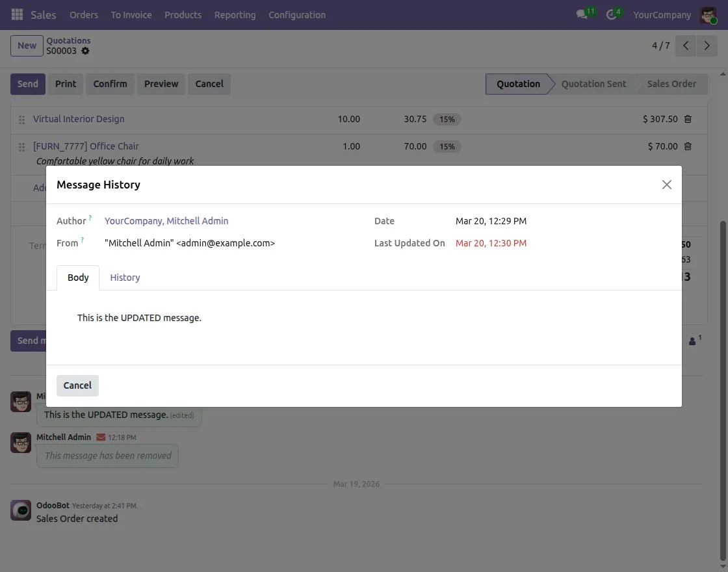Open the YourCompany, Mitchell Admin author link
The width and height of the screenshot is (728, 572).
(166, 221)
